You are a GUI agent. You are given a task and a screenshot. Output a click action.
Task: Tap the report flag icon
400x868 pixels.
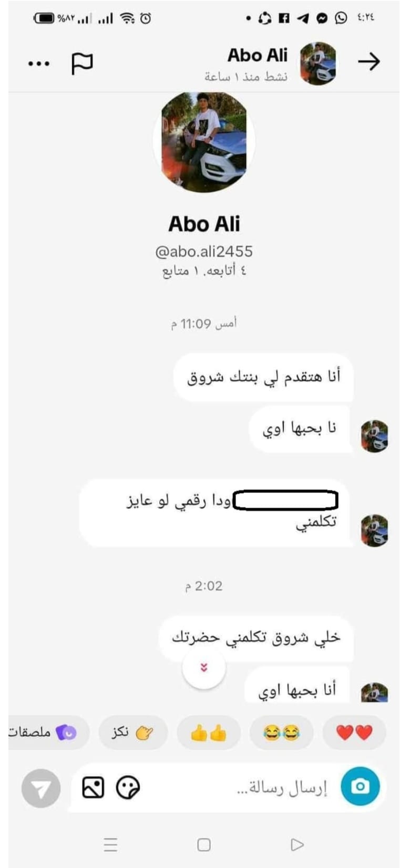pos(82,64)
